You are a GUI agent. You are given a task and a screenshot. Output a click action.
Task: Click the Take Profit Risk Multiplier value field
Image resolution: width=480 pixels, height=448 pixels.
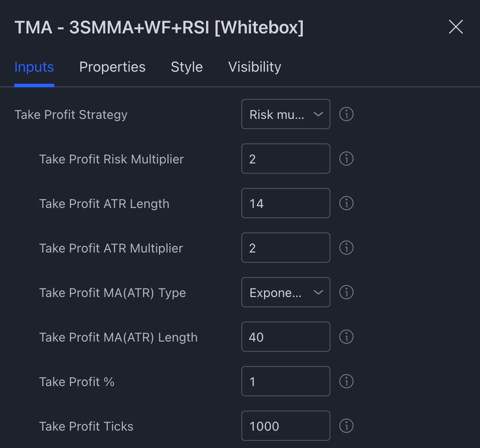(285, 159)
